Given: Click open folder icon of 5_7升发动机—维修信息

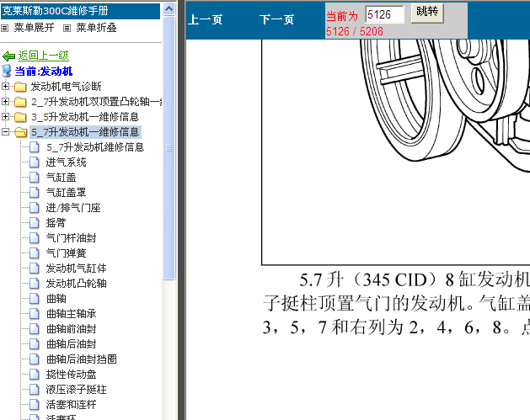Looking at the screenshot, I should coord(20,132).
